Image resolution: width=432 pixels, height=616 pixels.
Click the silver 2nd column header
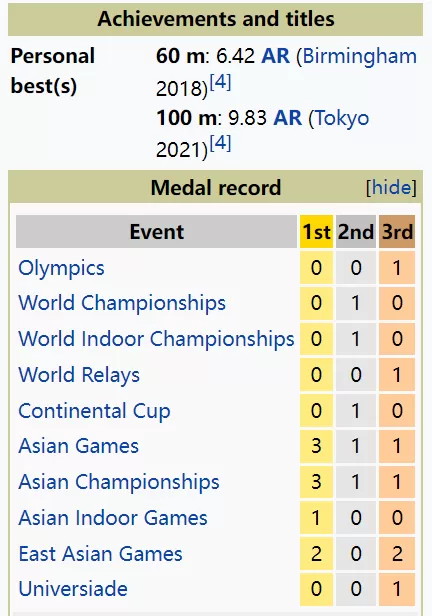(356, 231)
